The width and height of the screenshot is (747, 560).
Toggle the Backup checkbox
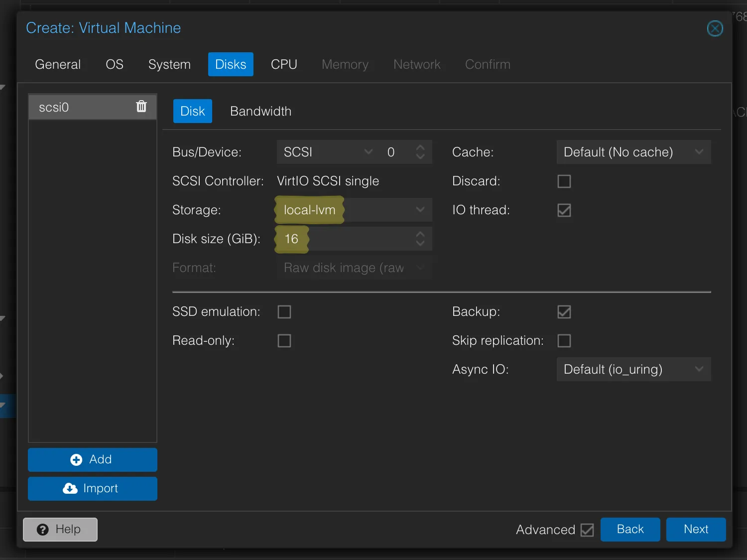[564, 312]
